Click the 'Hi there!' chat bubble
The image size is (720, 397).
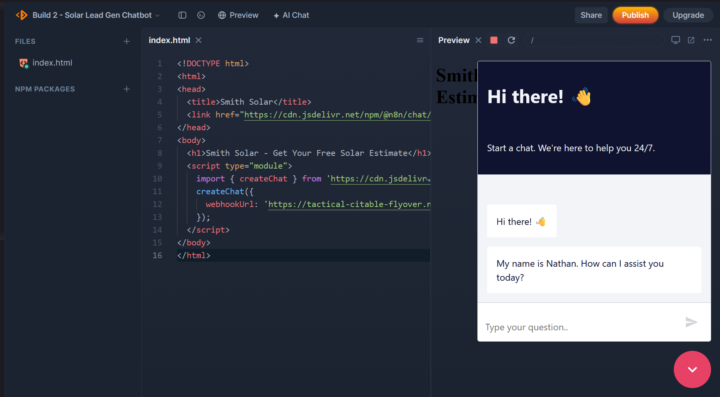[522, 221]
